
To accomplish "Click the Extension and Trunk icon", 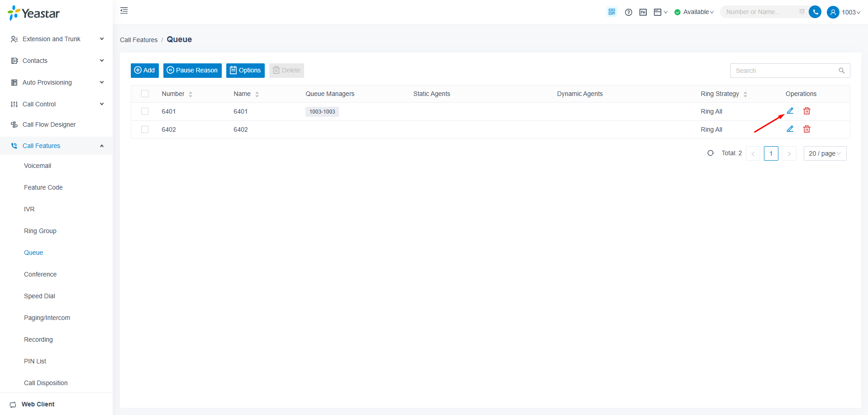I will point(14,39).
